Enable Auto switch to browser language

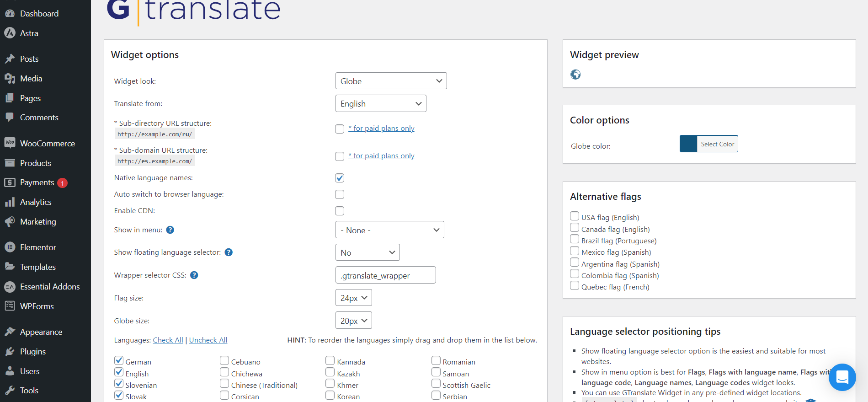pos(340,194)
